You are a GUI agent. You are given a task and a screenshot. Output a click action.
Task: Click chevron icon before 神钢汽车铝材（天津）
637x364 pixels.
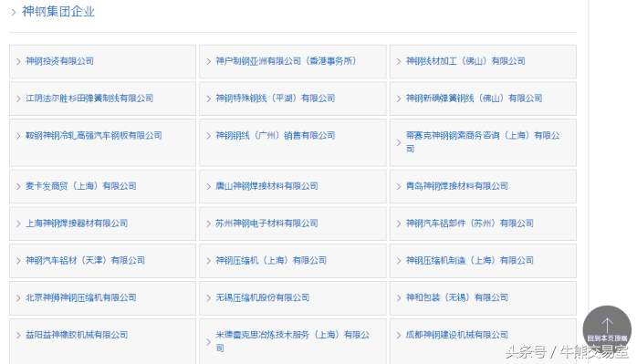tap(18, 261)
